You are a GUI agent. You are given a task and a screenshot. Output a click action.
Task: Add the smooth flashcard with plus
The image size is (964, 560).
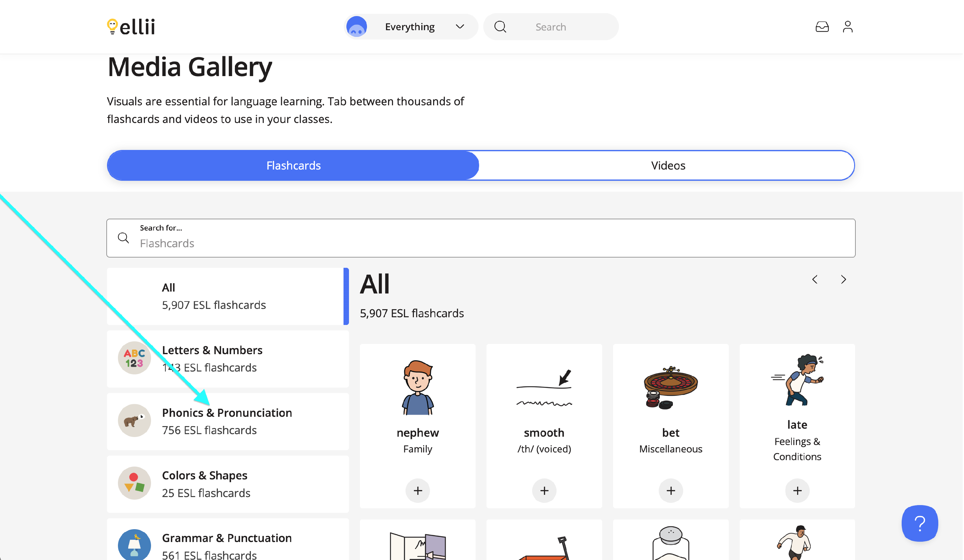[545, 491]
